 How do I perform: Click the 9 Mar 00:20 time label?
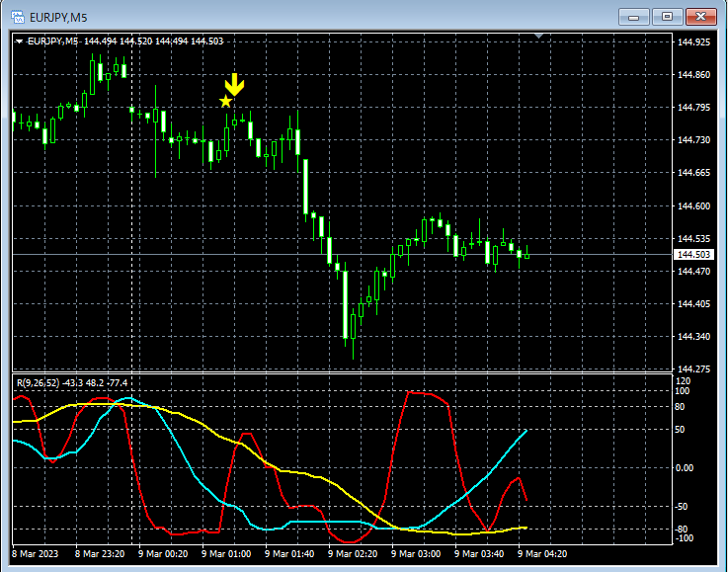[x=163, y=554]
